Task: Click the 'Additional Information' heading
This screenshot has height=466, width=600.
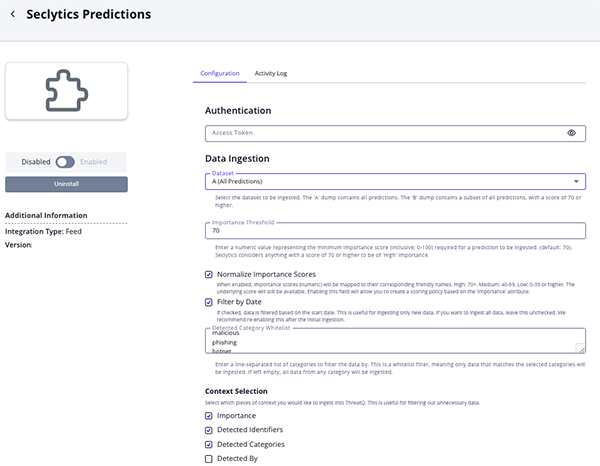Action: (46, 215)
